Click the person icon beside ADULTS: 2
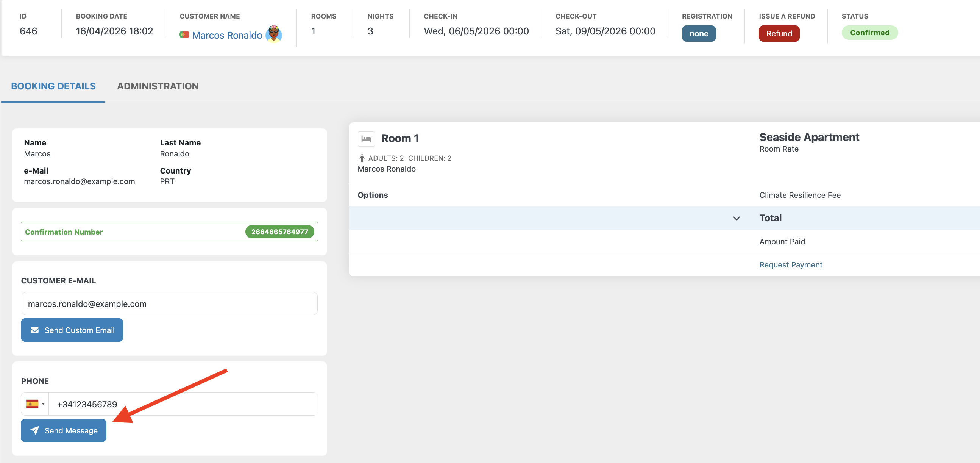Image resolution: width=980 pixels, height=463 pixels. pos(362,158)
